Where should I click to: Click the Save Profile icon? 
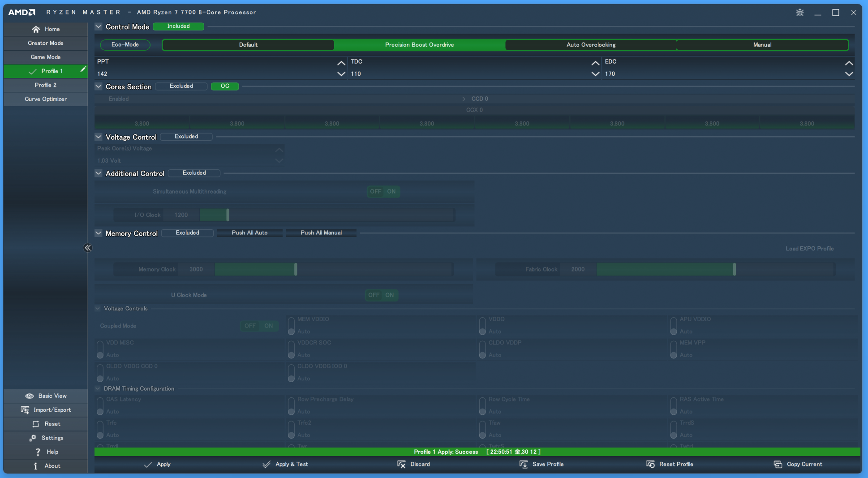[x=524, y=465]
